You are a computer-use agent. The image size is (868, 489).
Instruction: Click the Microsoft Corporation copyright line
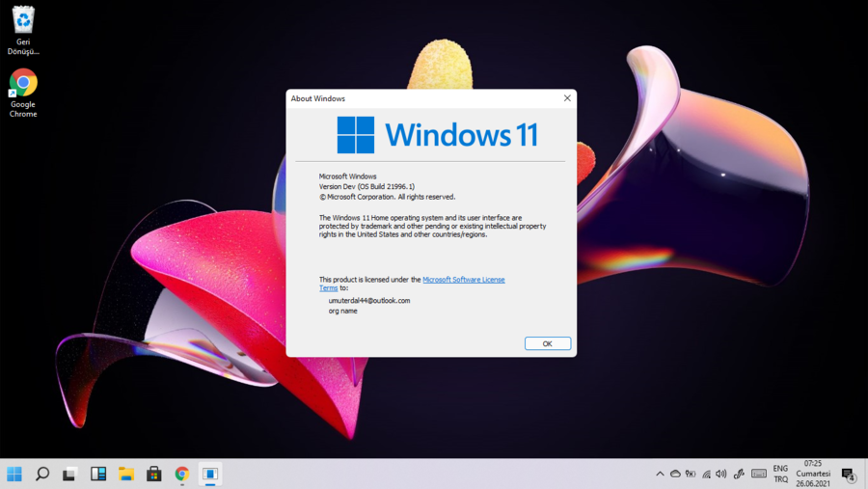pos(387,197)
